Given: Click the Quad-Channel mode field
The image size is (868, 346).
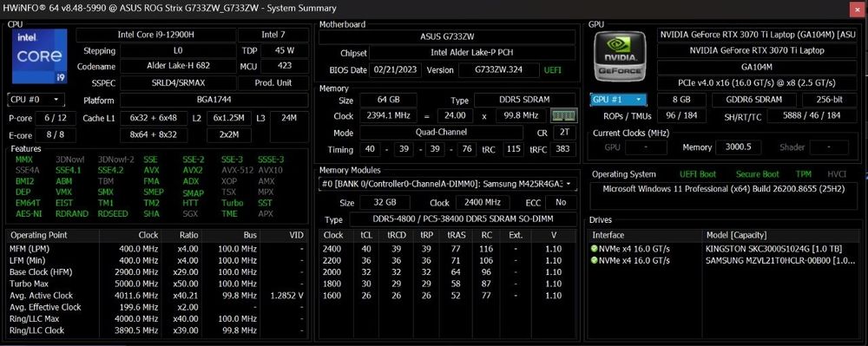Looking at the screenshot, I should (441, 133).
